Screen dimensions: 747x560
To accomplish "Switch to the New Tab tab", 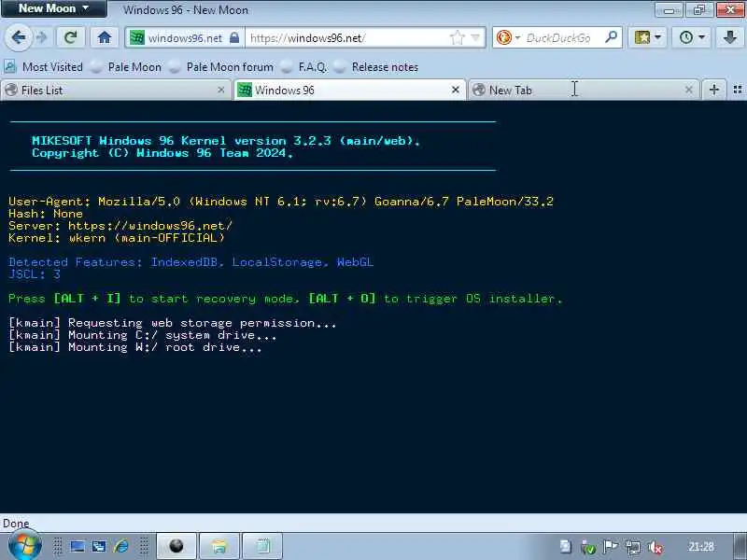I will point(584,90).
